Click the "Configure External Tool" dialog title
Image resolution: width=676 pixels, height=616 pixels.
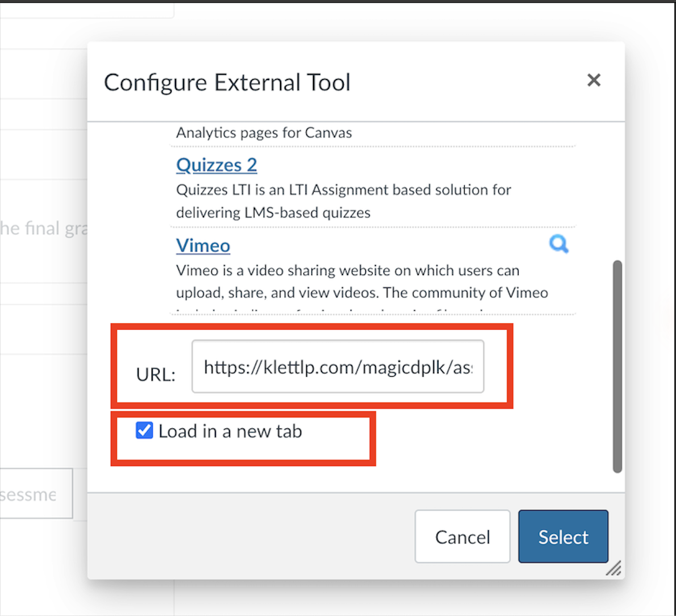tap(227, 82)
